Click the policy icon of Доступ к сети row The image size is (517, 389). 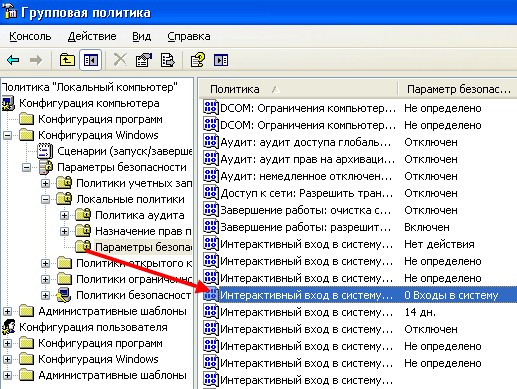coord(211,193)
